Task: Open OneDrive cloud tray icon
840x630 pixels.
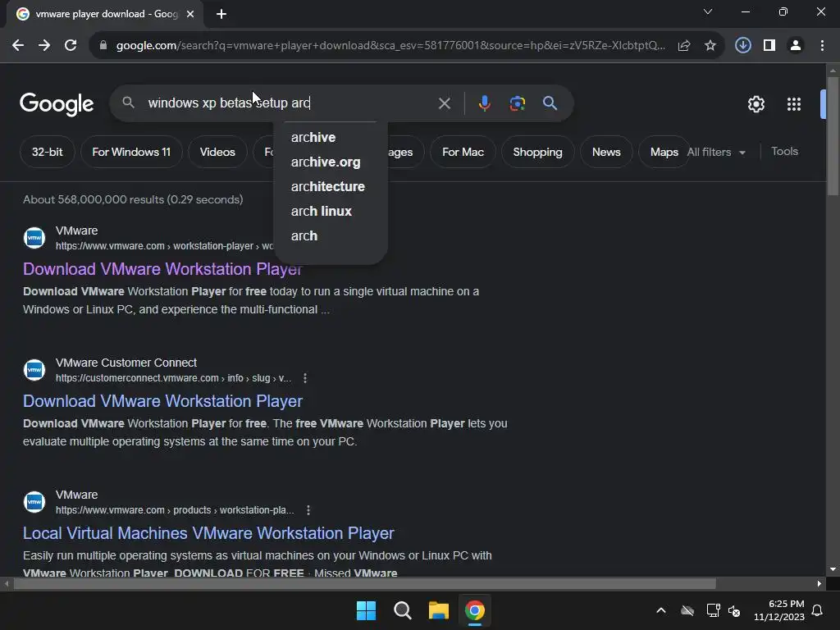Action: point(687,610)
